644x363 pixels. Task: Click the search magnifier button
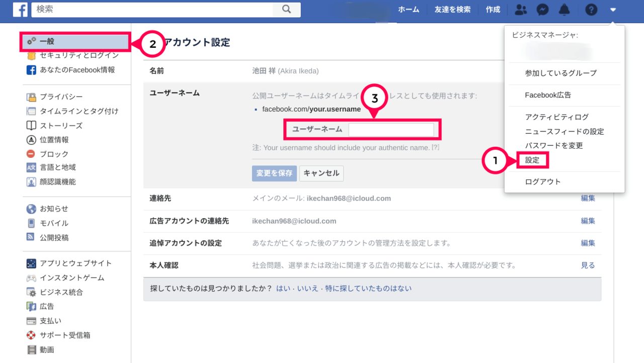(287, 10)
